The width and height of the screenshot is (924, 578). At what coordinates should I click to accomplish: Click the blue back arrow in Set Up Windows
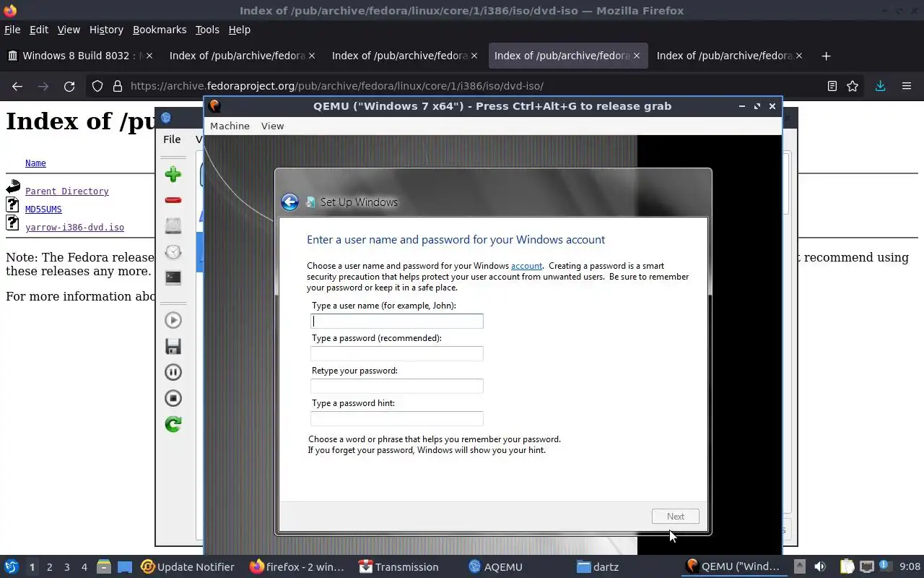coord(289,202)
